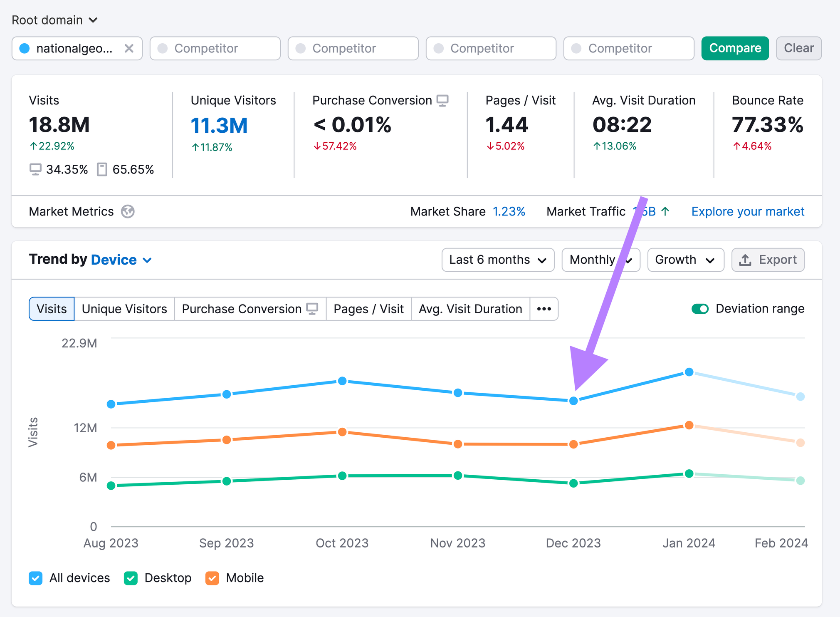Uncheck the Desktop legend checkbox
The width and height of the screenshot is (840, 617).
coord(131,578)
